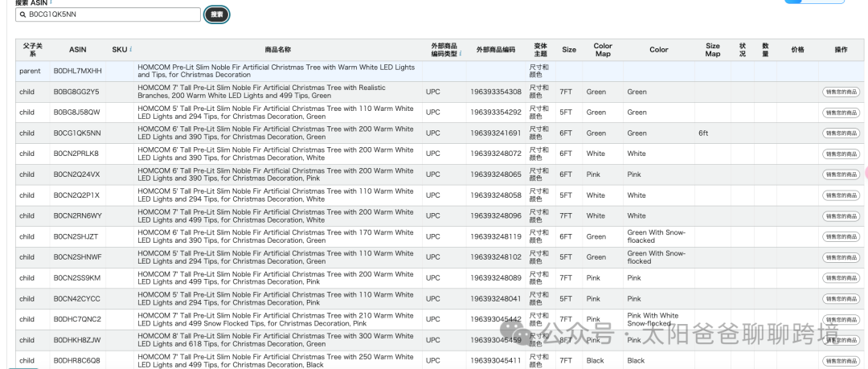Viewport: 868px width, 369px height.
Task: Click the info icon next to 搜索 ASIN label
Action: pos(51,2)
